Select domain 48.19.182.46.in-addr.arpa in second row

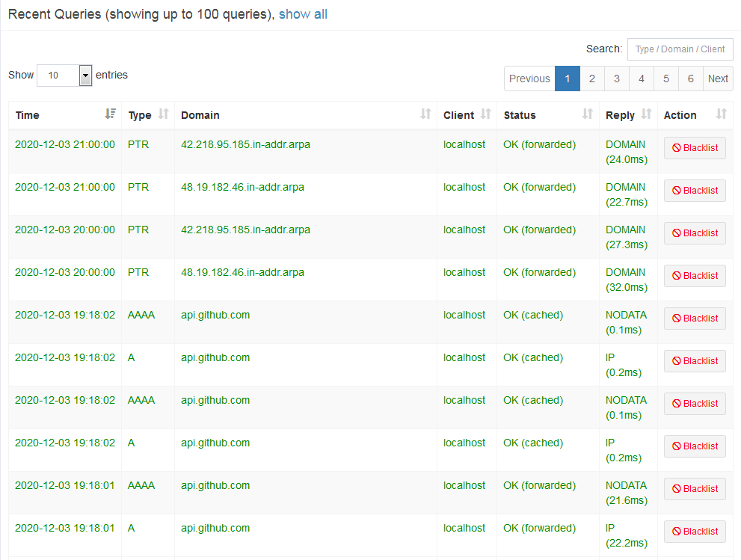(242, 187)
